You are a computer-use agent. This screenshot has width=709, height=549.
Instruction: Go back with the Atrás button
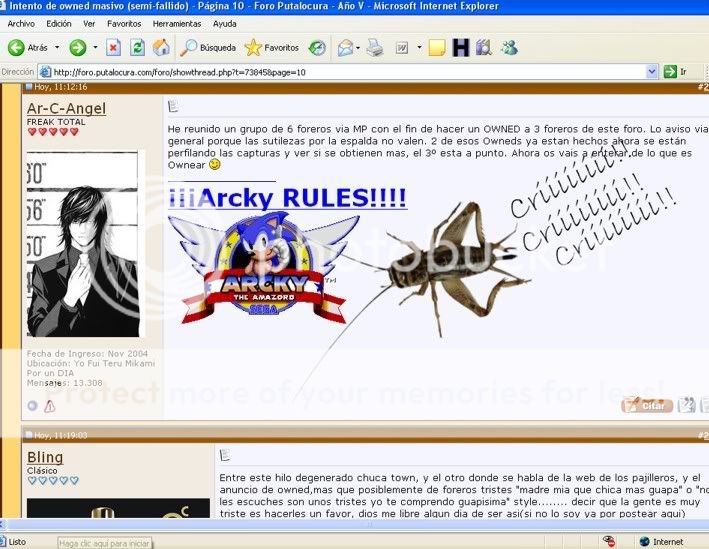tap(27, 47)
